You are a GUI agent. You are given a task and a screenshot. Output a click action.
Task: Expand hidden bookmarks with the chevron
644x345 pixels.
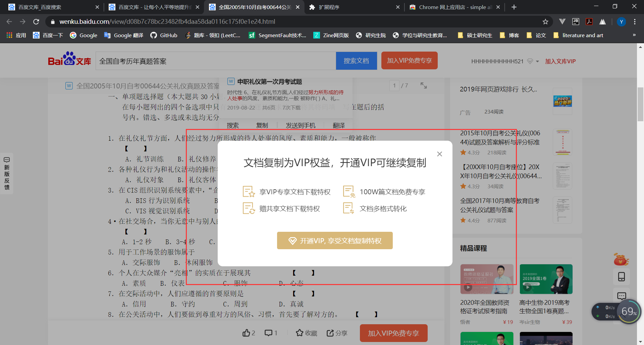coord(634,35)
